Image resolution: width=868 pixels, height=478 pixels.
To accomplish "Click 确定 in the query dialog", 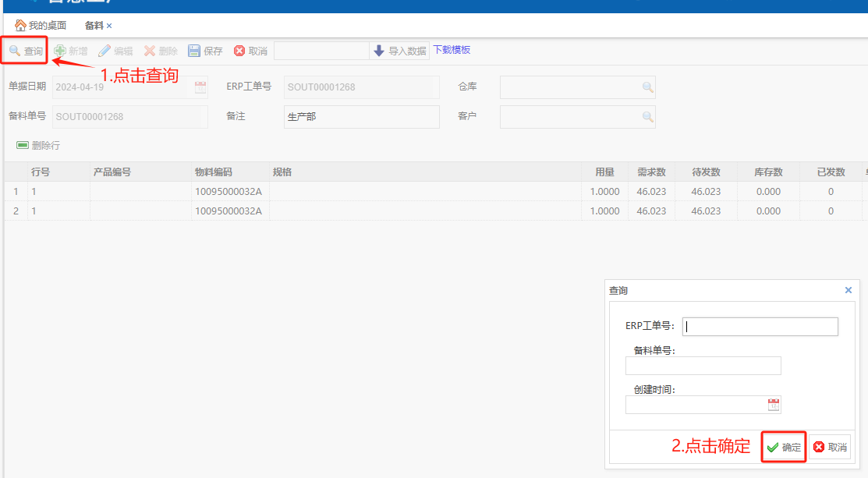I will point(784,448).
